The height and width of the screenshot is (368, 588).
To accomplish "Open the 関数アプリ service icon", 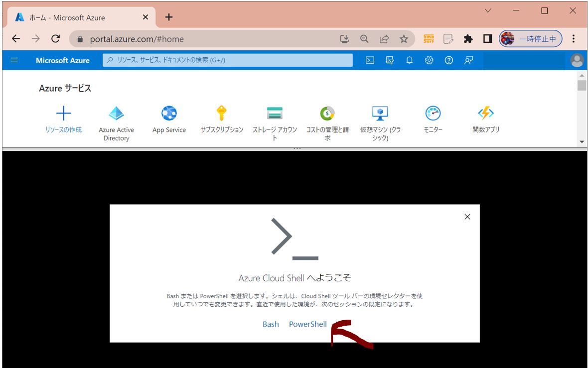I will [x=485, y=114].
